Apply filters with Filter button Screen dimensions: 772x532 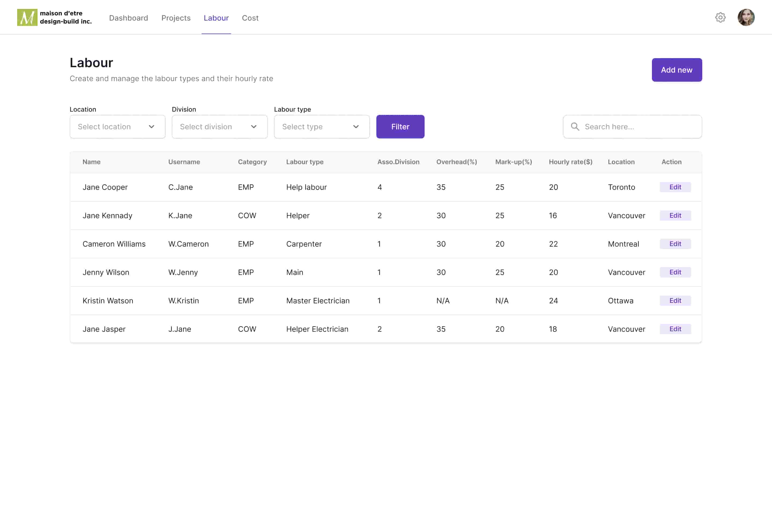pos(400,127)
